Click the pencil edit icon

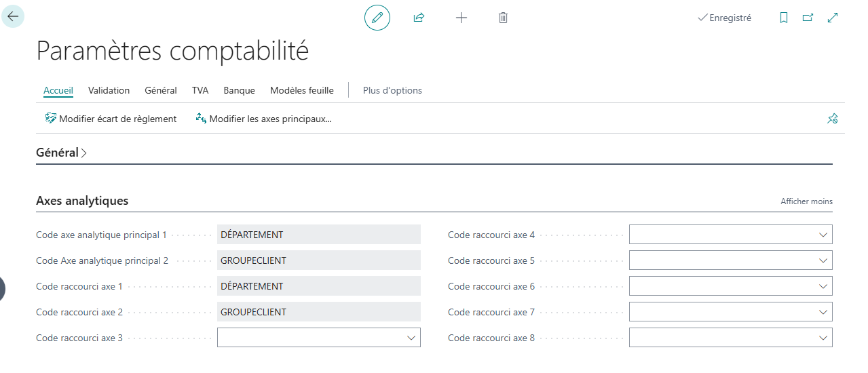[x=377, y=18]
